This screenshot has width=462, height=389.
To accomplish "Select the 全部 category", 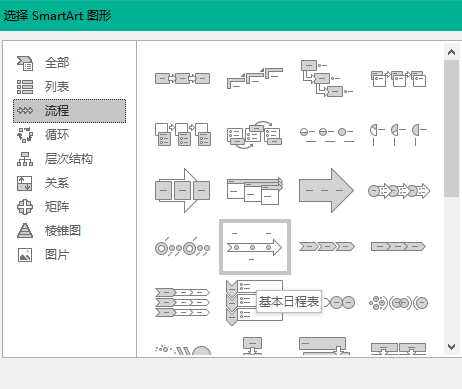I will coord(69,63).
